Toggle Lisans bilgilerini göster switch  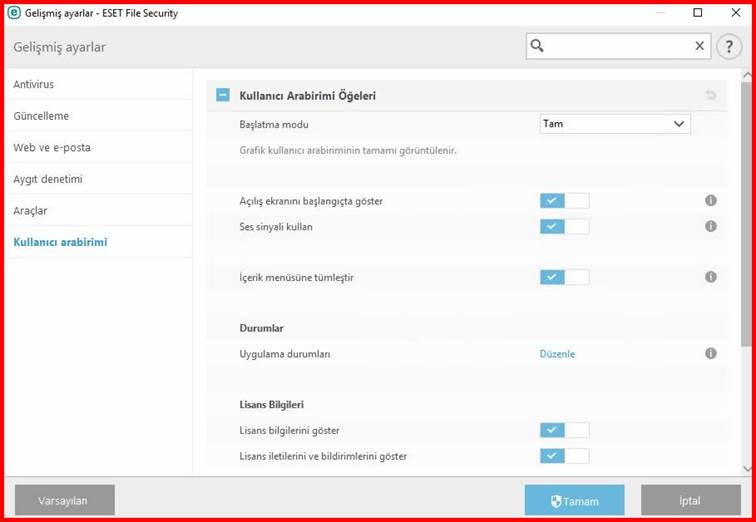click(565, 430)
